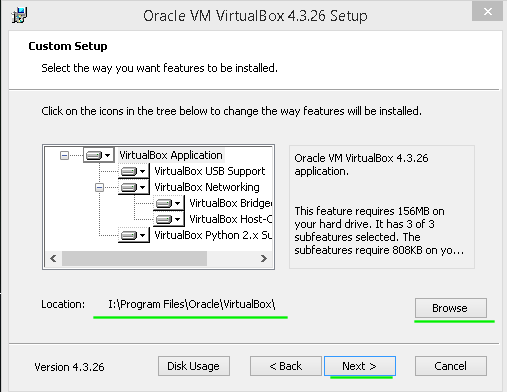Collapse the VirtualBox Networking tree node
Image resolution: width=507 pixels, height=392 pixels.
click(x=99, y=187)
